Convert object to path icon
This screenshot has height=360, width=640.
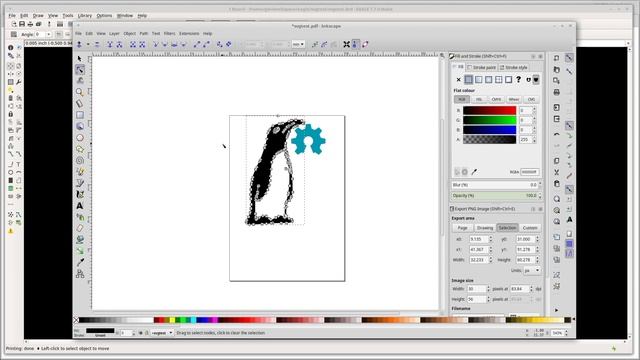click(x=219, y=44)
